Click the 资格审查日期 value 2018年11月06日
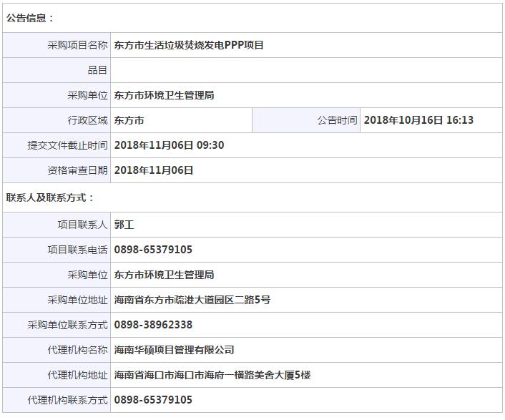This screenshot has height=420, width=505. coord(154,170)
